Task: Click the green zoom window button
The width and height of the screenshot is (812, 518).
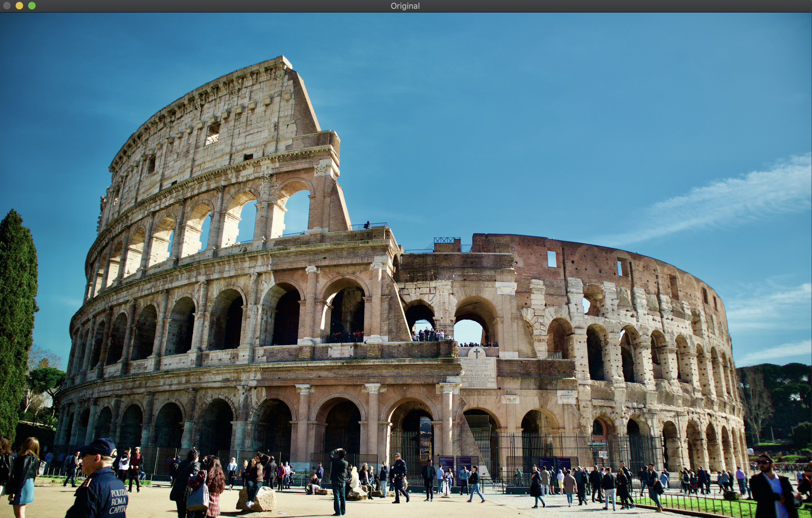Action: click(32, 6)
